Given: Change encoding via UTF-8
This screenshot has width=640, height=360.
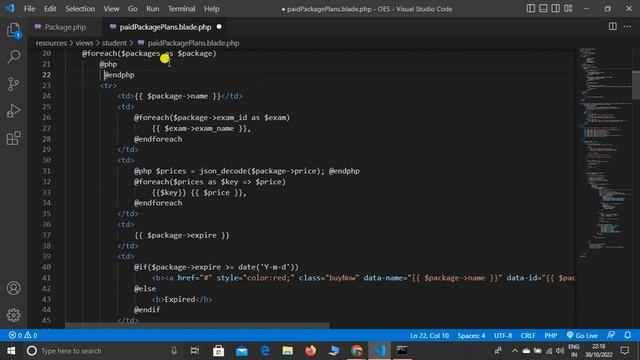Looking at the screenshot, I should (503, 336).
